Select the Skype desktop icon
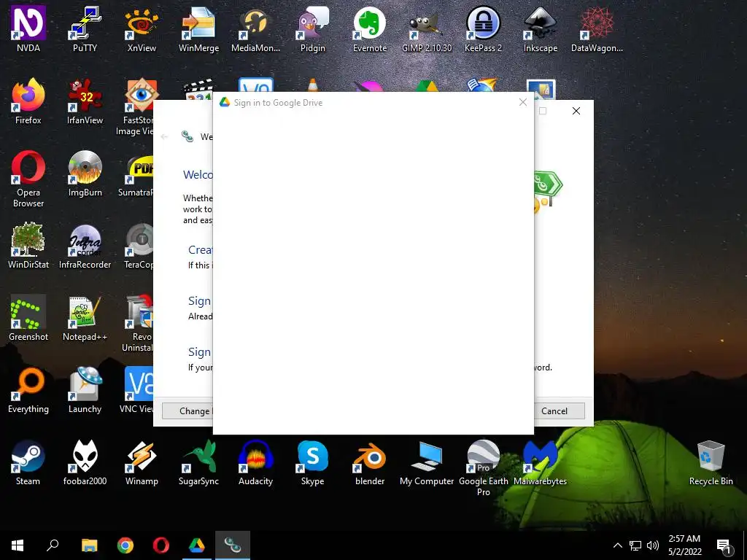 312,462
